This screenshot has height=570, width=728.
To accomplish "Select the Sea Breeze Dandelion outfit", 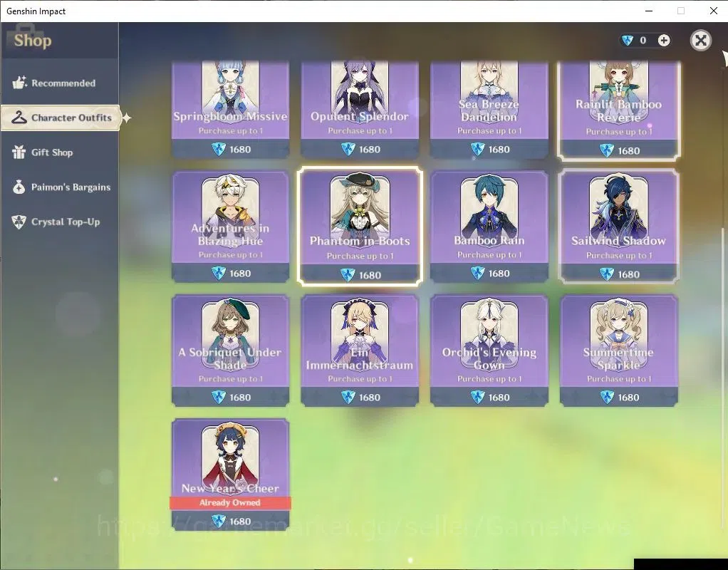I will [x=489, y=110].
